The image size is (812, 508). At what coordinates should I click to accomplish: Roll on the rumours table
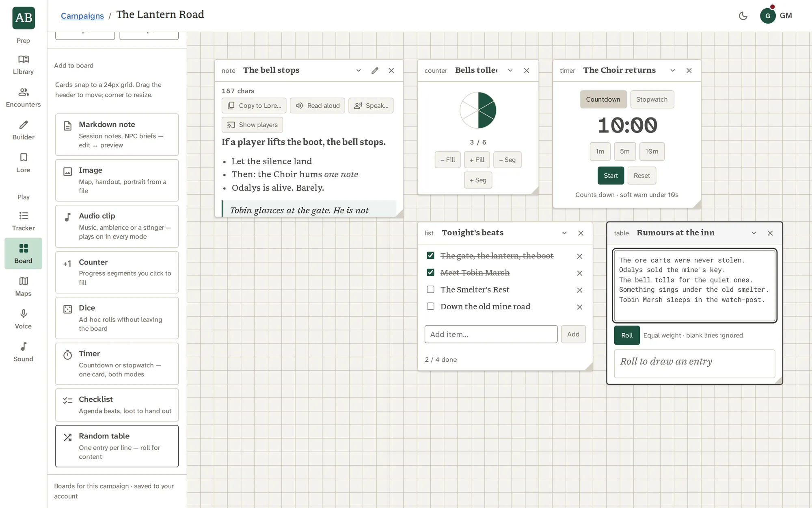(x=627, y=335)
